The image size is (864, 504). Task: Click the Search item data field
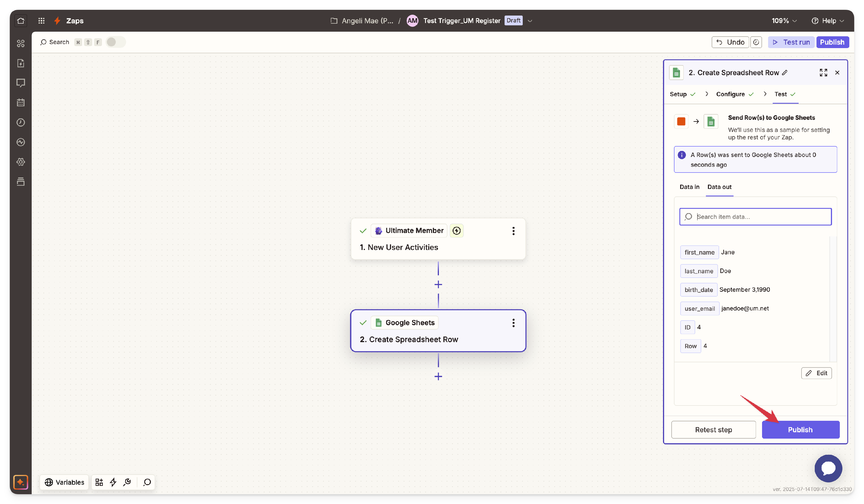tap(755, 217)
